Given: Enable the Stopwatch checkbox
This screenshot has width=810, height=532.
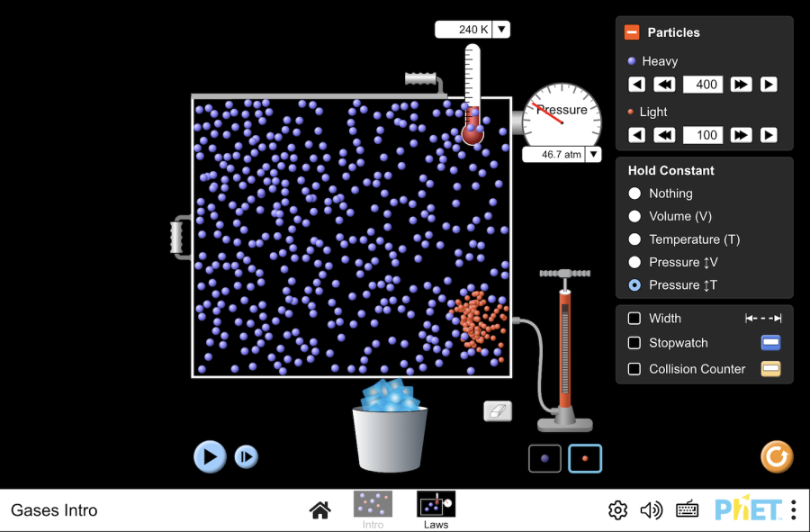Looking at the screenshot, I should (634, 343).
